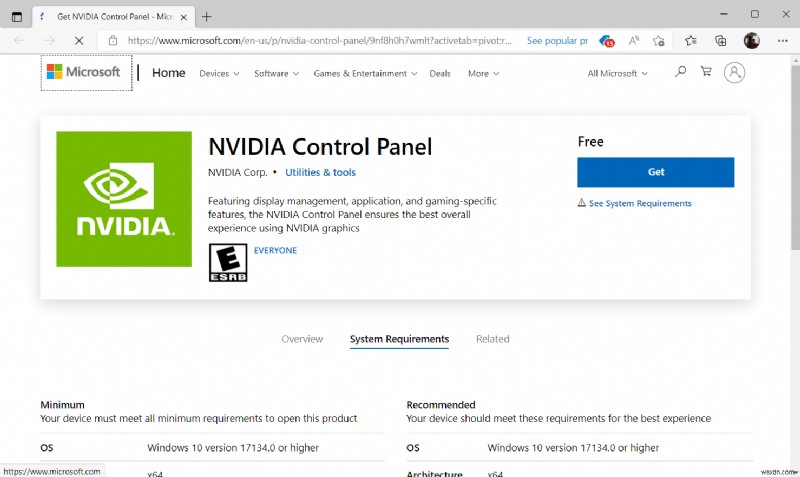Click the Recommended heading
800x477 pixels.
(441, 405)
